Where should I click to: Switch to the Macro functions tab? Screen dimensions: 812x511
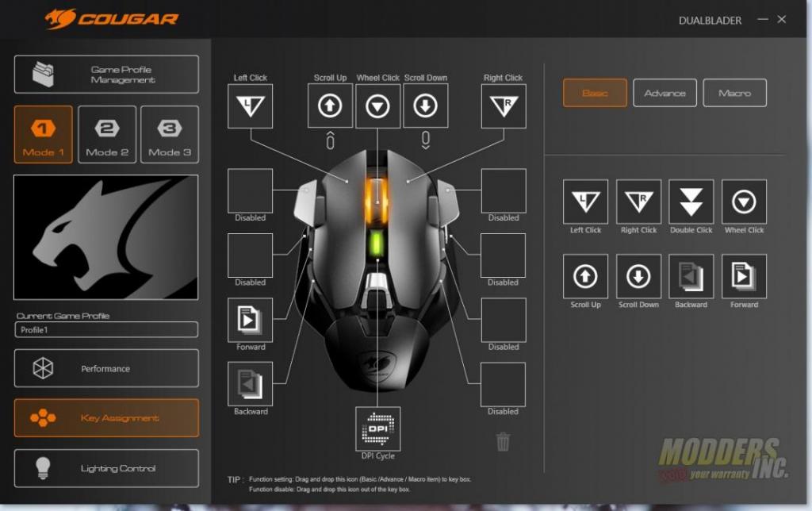coord(734,93)
